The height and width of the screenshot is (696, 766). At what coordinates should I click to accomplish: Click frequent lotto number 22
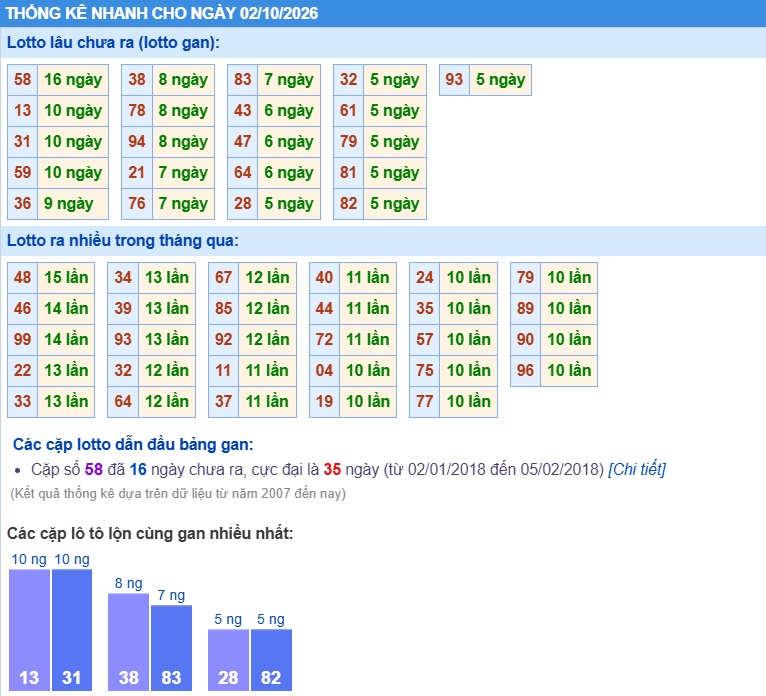22,371
